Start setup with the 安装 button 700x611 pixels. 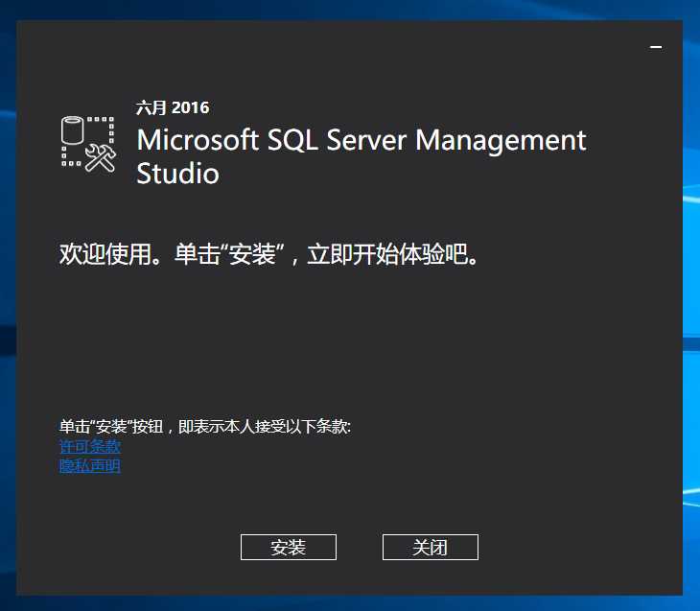[x=288, y=547]
